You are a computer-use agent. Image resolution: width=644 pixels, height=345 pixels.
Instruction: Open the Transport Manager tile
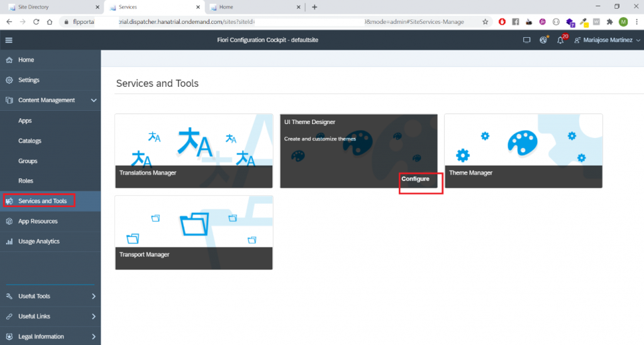[x=194, y=233]
